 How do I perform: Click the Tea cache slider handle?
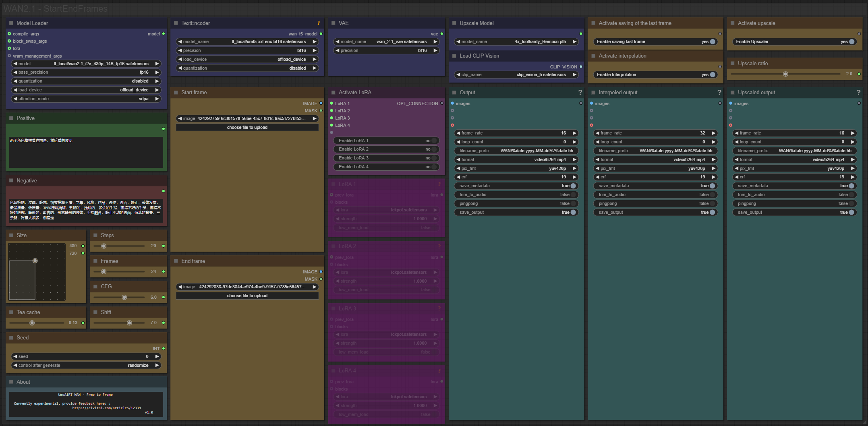point(32,323)
